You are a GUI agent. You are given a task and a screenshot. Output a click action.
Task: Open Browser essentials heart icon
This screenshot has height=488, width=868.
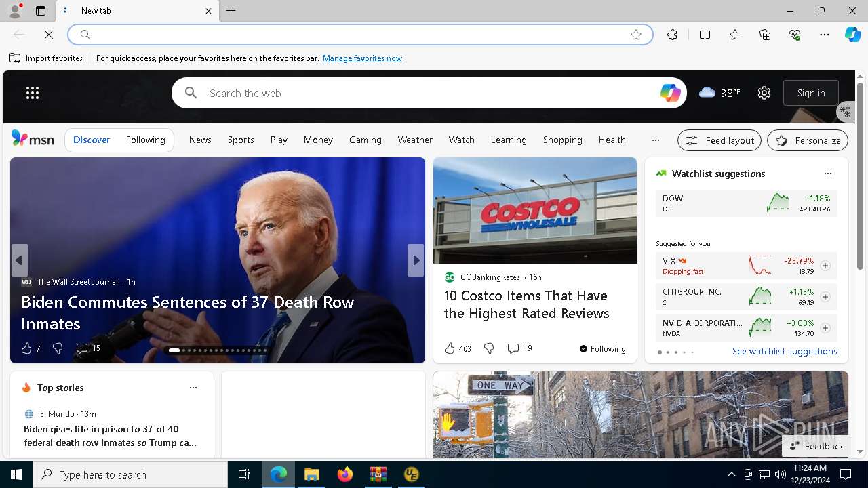point(795,35)
